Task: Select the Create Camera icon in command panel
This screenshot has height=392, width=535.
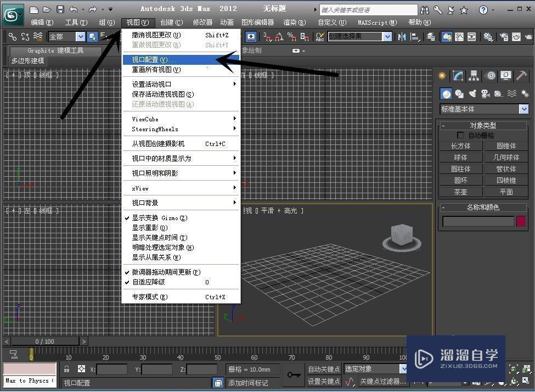Action: [x=485, y=93]
